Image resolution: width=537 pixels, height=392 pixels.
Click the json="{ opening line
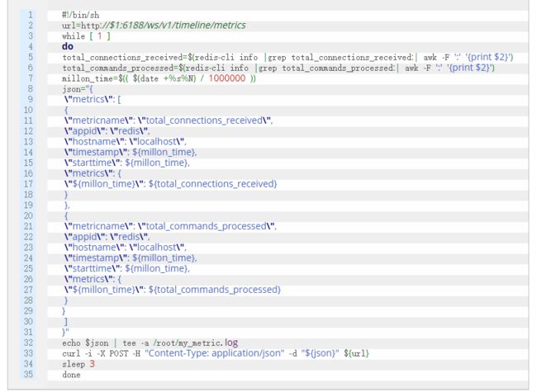[78, 89]
